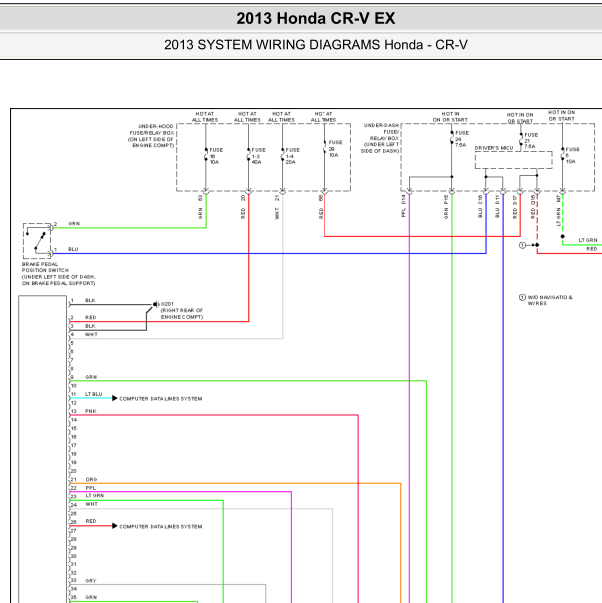Viewport: 602px width, 603px height.
Task: Select the 'BRAKE PEDAL POSITION SWITCH' label
Action: point(58,274)
